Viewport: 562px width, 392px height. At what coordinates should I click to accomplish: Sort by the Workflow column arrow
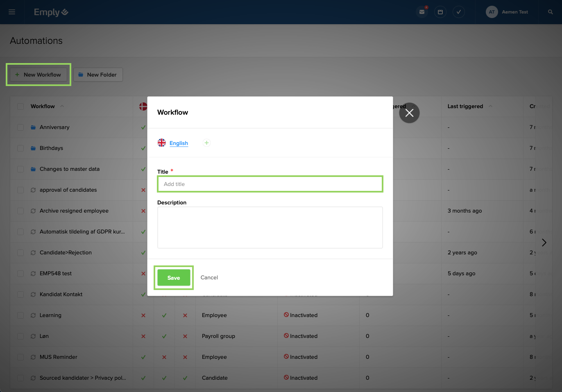(62, 106)
